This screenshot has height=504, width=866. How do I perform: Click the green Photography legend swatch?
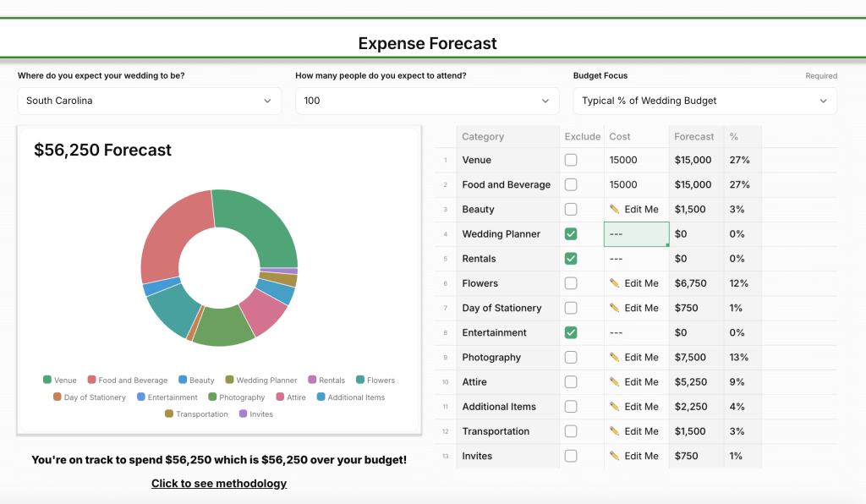(212, 397)
